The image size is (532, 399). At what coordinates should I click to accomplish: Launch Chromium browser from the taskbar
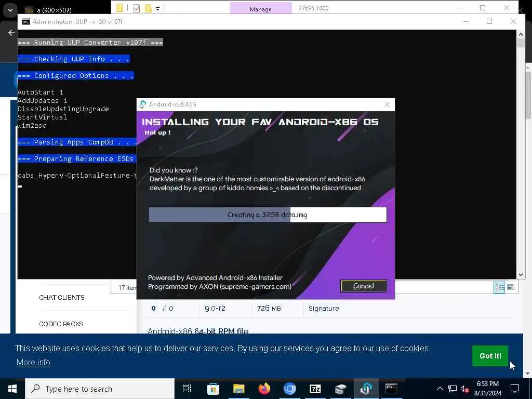[290, 389]
